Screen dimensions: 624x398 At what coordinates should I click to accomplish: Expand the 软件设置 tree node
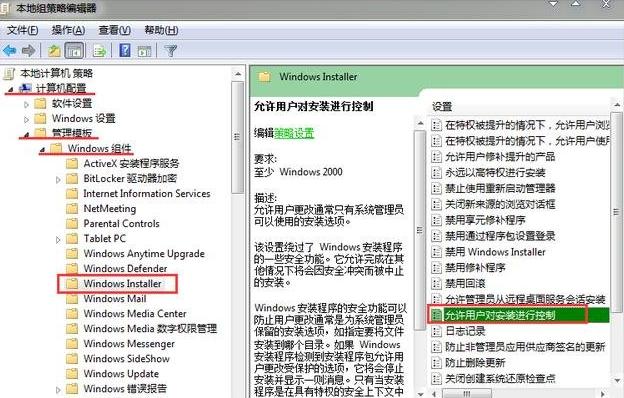pos(27,105)
